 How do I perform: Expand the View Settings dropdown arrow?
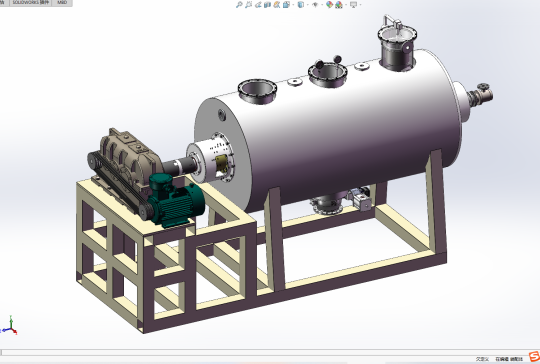(x=361, y=4)
